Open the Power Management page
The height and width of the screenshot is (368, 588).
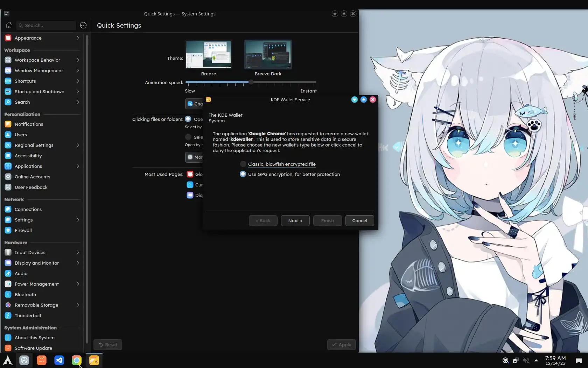tap(42, 284)
